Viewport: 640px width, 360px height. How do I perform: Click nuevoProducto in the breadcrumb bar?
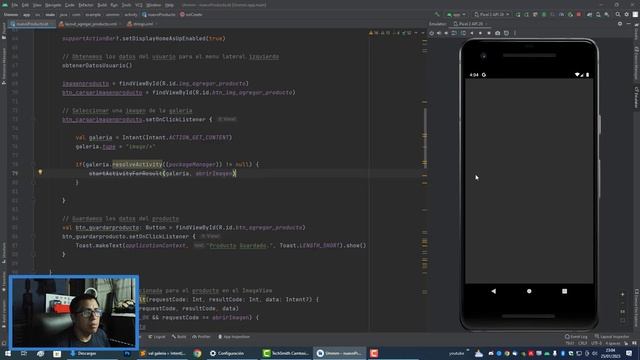click(159, 14)
